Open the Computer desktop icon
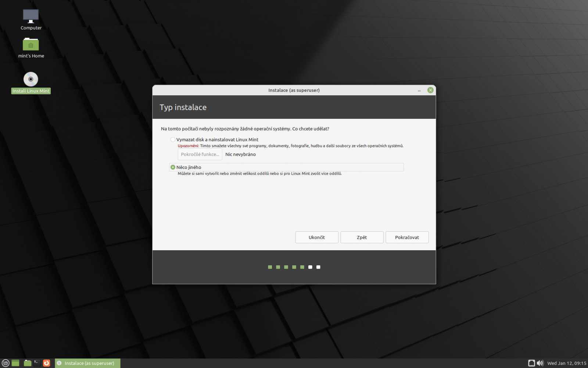 click(31, 20)
